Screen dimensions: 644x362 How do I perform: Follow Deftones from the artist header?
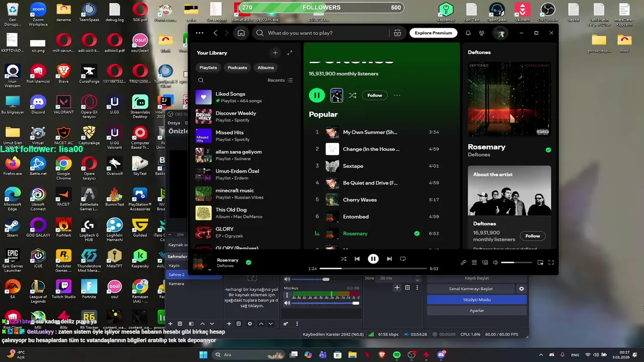[375, 95]
